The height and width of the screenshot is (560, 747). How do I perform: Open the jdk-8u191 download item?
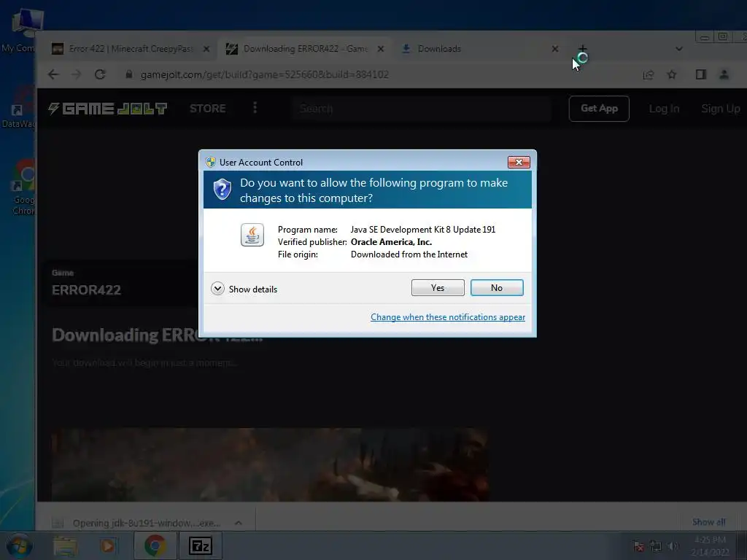tap(145, 523)
